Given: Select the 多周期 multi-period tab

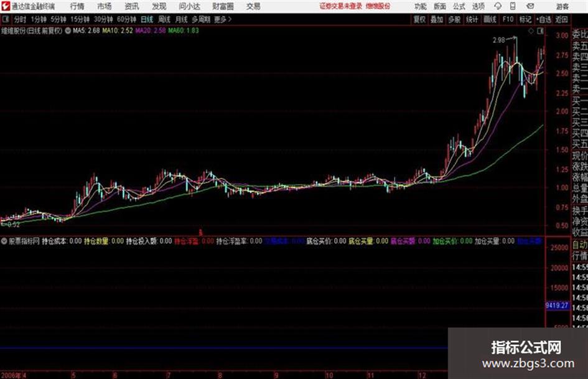Looking at the screenshot, I should coord(201,19).
